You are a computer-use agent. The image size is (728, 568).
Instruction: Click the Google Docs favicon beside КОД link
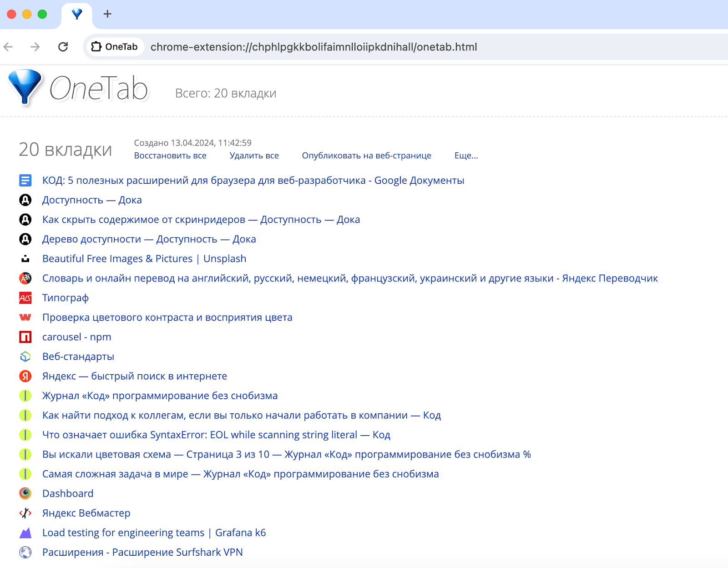point(25,180)
